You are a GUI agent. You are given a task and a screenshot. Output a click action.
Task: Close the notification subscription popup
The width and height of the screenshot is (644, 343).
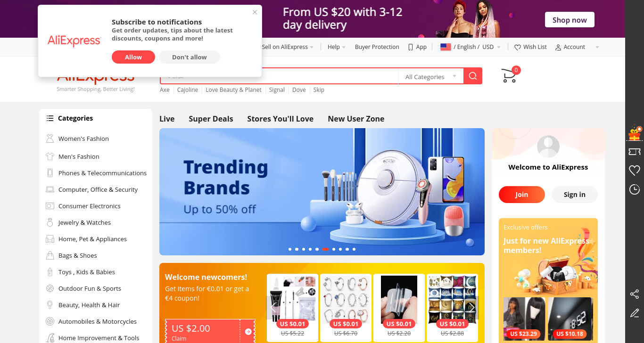pyautogui.click(x=255, y=12)
